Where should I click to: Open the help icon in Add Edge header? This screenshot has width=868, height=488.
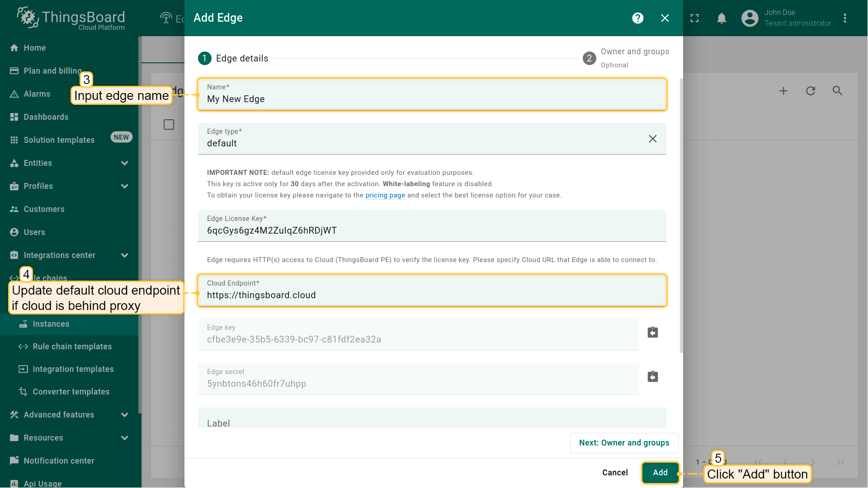638,18
